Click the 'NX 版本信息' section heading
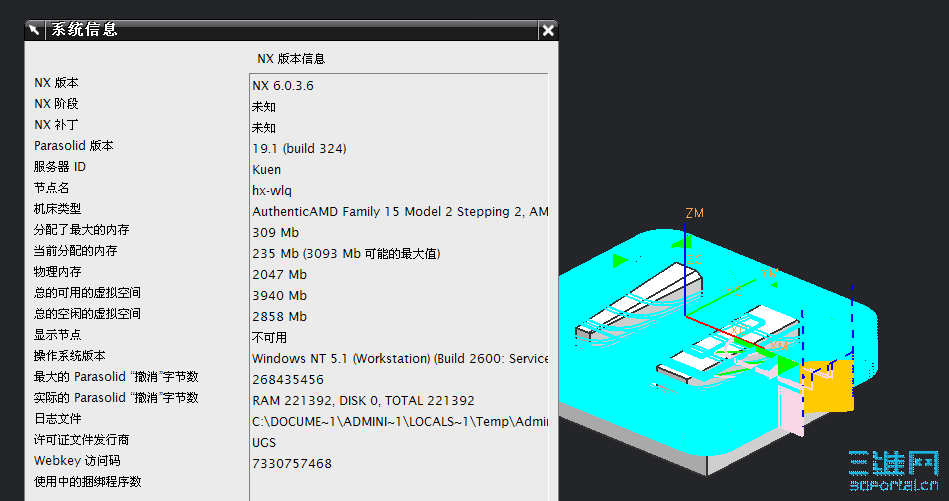This screenshot has height=501, width=949. point(291,59)
